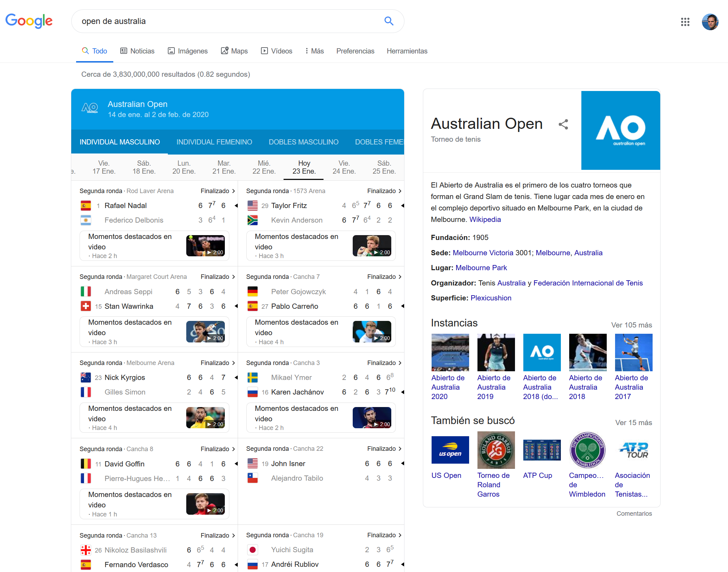
Task: Open the Google apps grid icon
Action: (685, 22)
